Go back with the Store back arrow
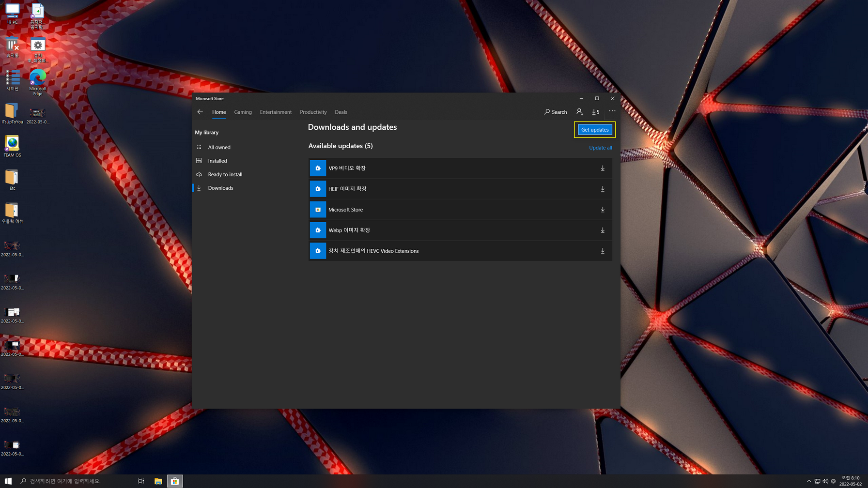 click(x=200, y=112)
